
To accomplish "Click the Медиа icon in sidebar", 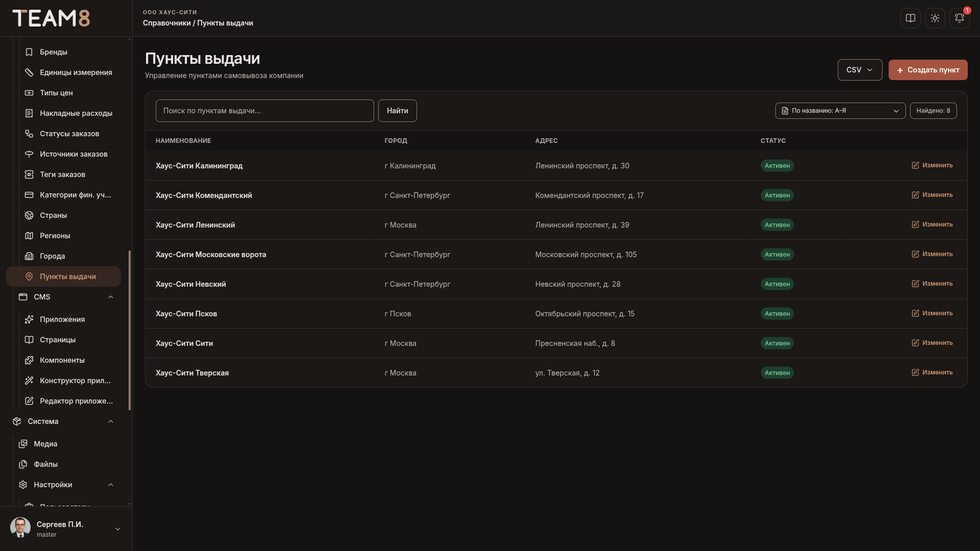I will tap(23, 444).
